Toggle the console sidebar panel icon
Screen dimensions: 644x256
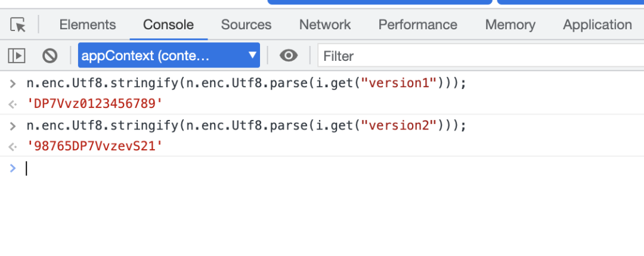tap(17, 56)
